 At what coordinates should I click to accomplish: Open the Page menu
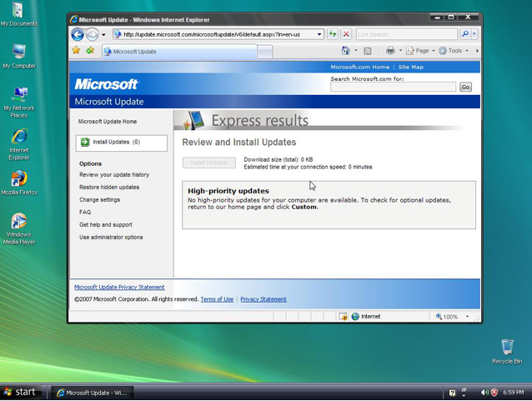coord(420,51)
